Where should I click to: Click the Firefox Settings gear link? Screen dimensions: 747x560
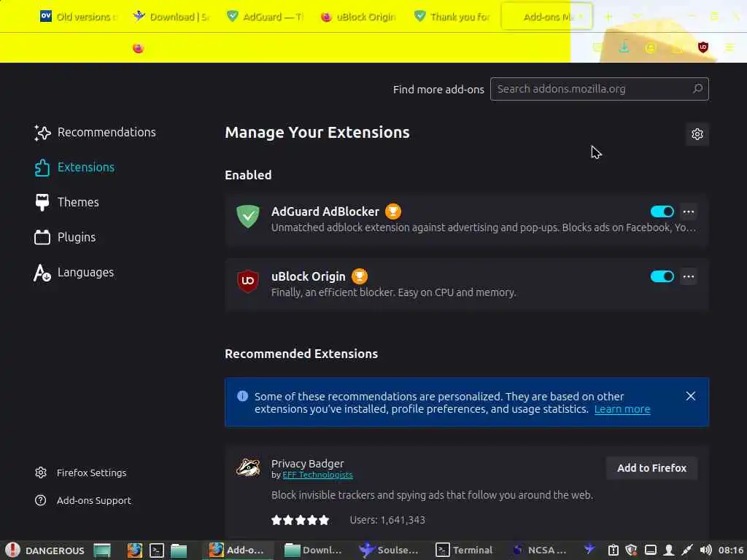coord(80,472)
